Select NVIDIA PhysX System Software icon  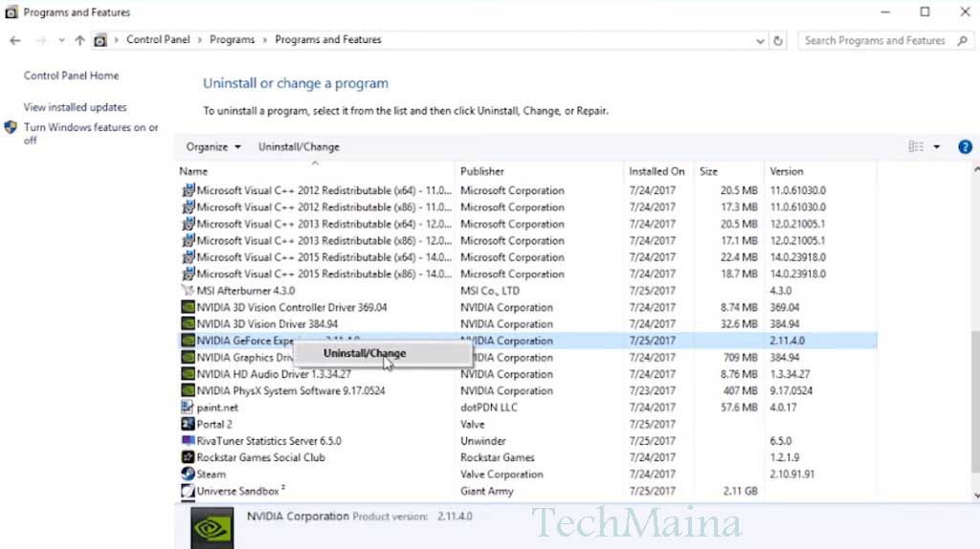188,390
